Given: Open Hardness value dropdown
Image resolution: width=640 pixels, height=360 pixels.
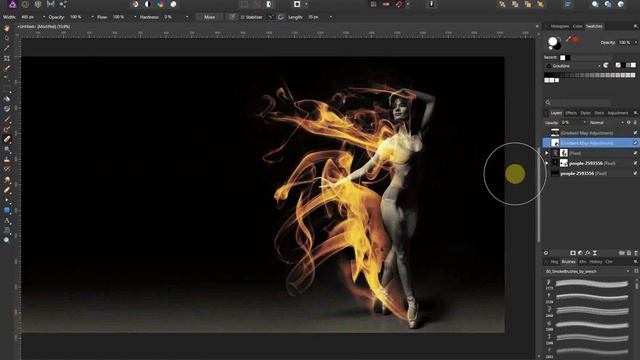Looking at the screenshot, I should 187,17.
